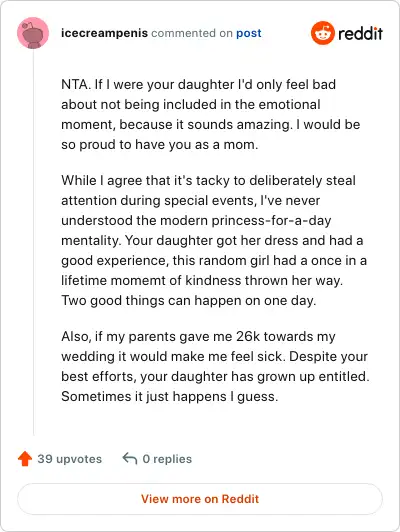Click the paragraph starting 'While I agree'
The width and height of the screenshot is (400, 532).
[214, 240]
